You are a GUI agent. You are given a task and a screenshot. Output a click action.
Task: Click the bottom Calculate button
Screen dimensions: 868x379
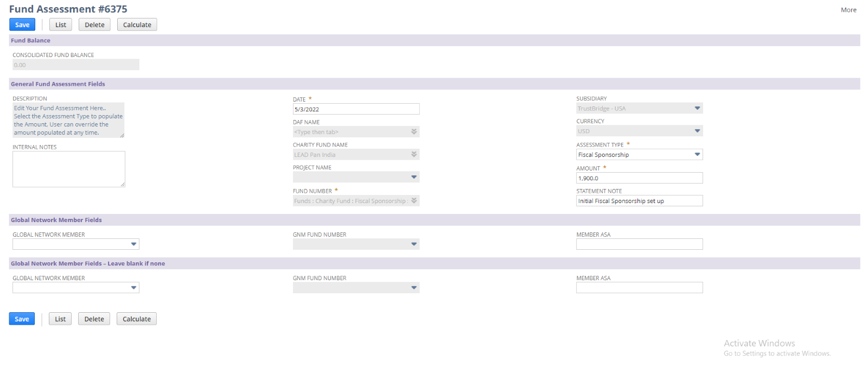pyautogui.click(x=137, y=319)
